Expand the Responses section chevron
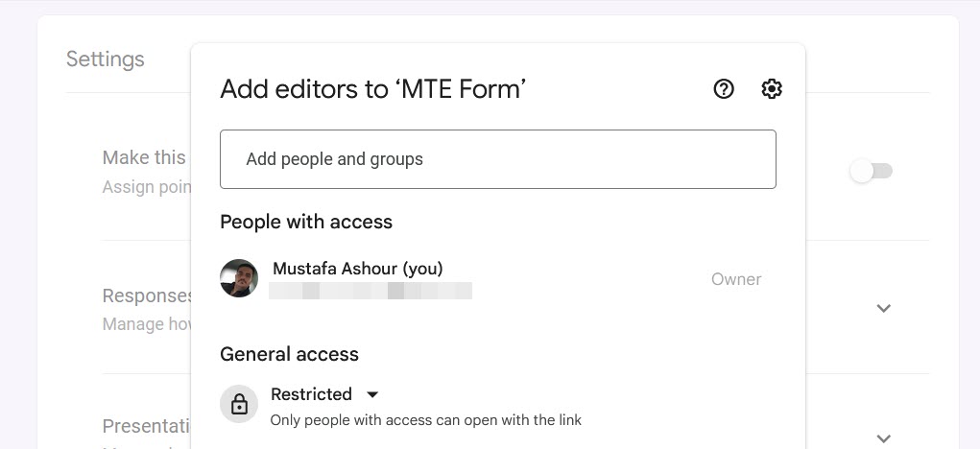This screenshot has width=980, height=449. tap(884, 308)
